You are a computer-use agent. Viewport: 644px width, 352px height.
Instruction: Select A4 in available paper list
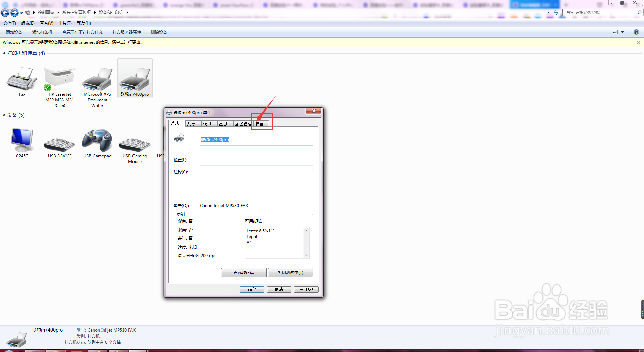(x=249, y=243)
